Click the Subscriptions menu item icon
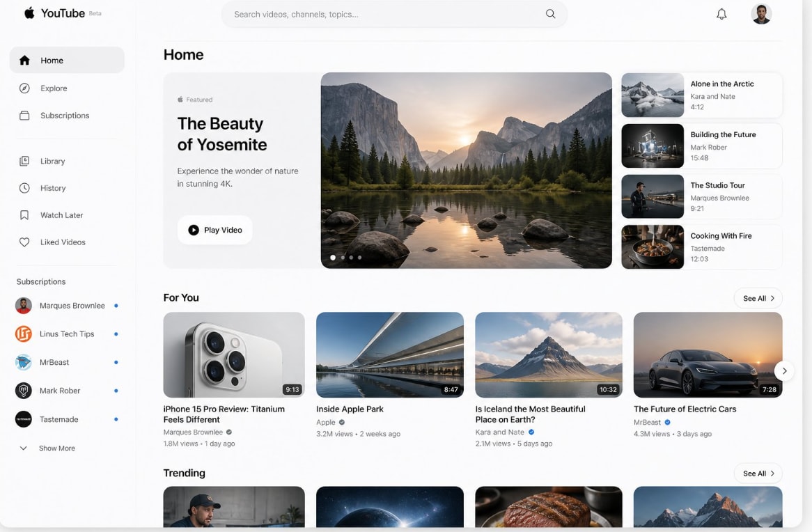Image resolution: width=812 pixels, height=532 pixels. (24, 116)
